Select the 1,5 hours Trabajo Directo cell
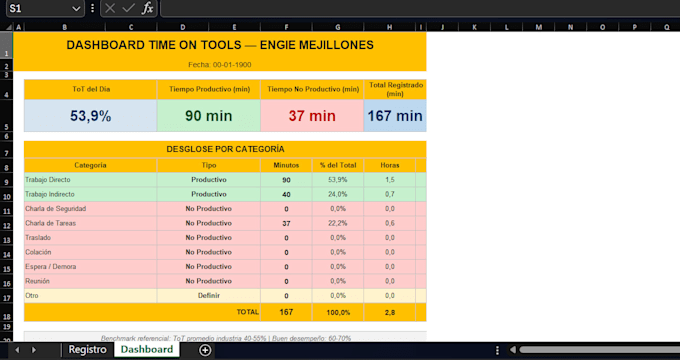The height and width of the screenshot is (360, 680). click(x=389, y=180)
